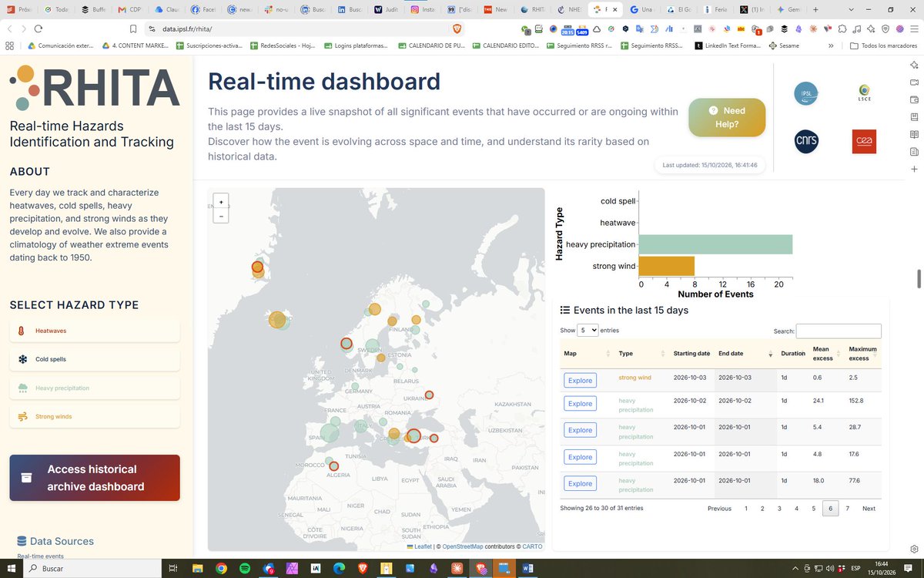Bookmark this page using the bookmark icon

click(134, 29)
